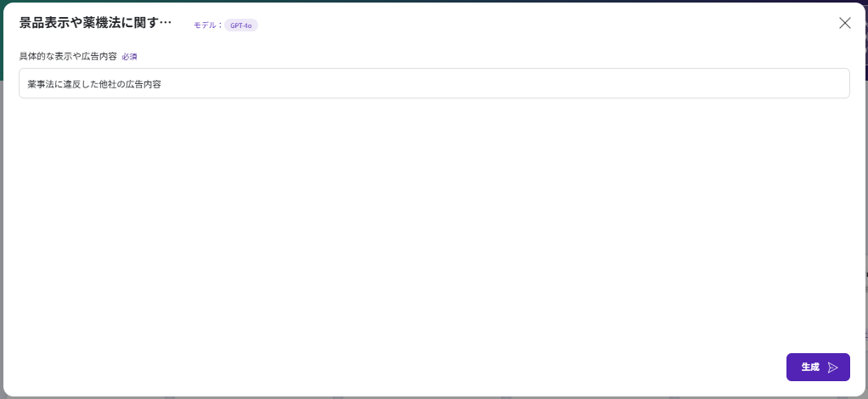Click the colon between モデル and GPT-4o

pos(221,25)
